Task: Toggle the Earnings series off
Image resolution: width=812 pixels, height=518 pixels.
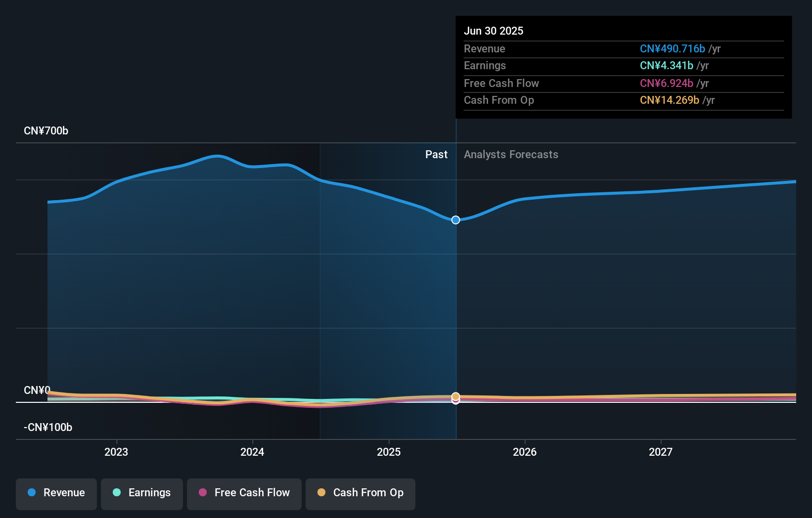Action: 141,493
